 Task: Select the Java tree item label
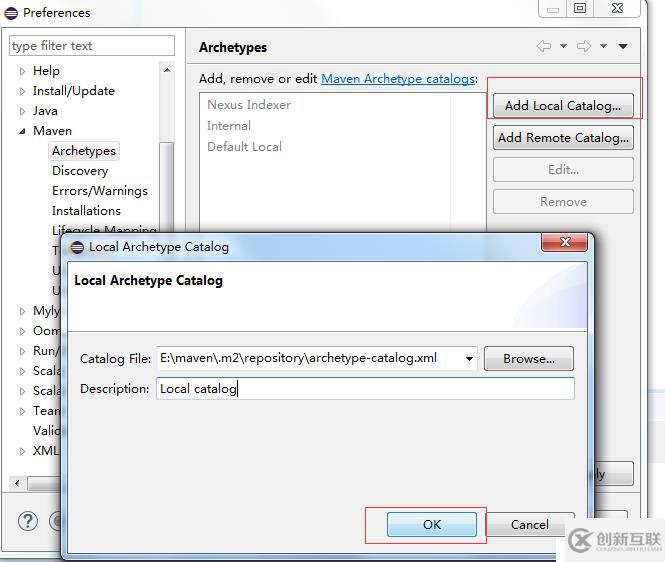point(45,111)
